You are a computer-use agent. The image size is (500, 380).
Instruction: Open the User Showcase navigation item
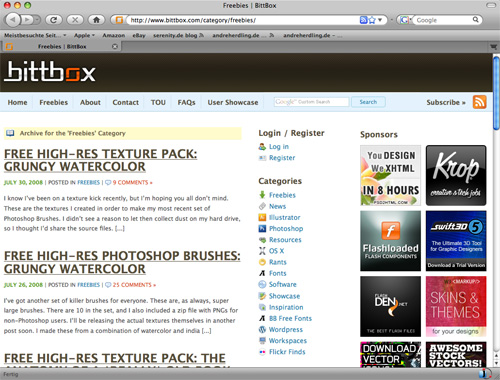point(233,102)
